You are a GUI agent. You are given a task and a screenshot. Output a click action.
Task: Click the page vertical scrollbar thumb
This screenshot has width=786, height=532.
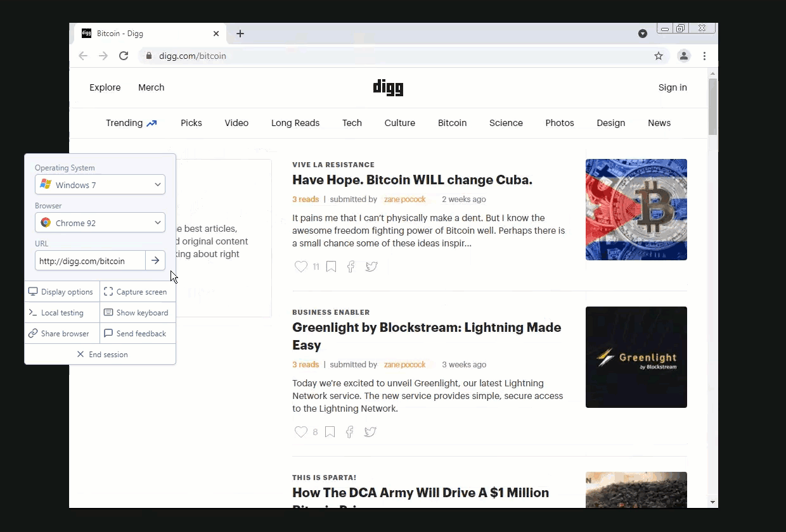point(713,106)
